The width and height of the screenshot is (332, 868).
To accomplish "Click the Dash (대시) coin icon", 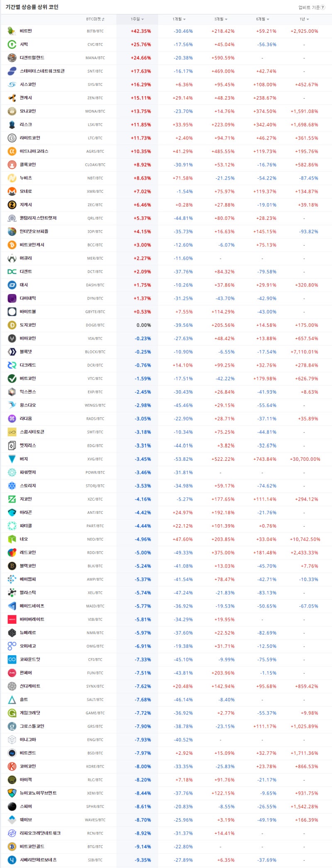I will tap(12, 285).
